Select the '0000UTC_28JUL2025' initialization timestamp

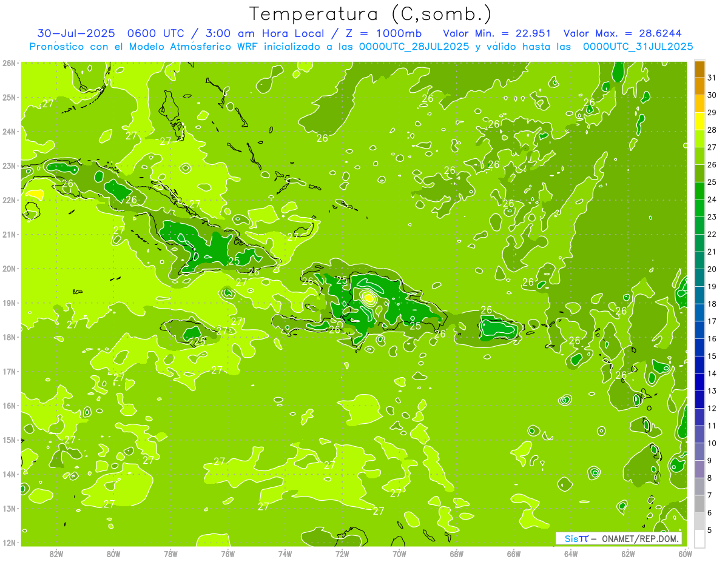pos(414,46)
